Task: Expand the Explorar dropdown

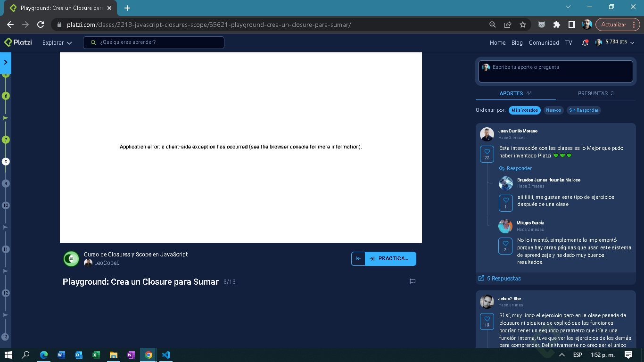Action: 57,42
